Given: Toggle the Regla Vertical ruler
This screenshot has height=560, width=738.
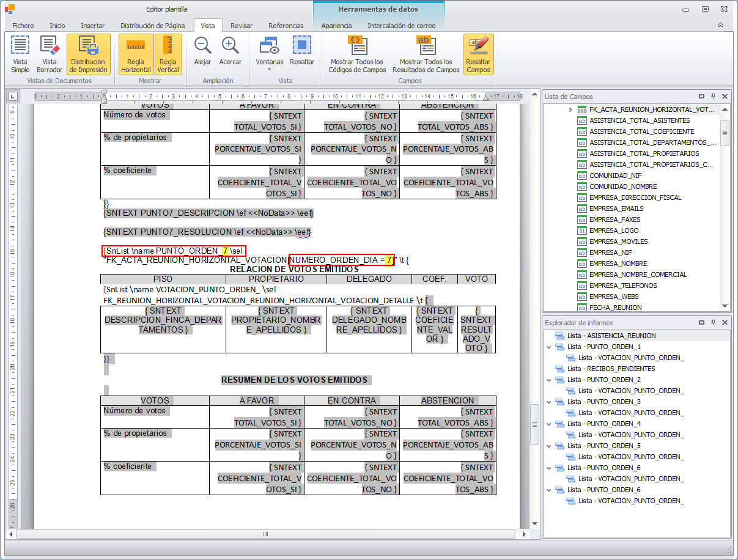Looking at the screenshot, I should (168, 54).
